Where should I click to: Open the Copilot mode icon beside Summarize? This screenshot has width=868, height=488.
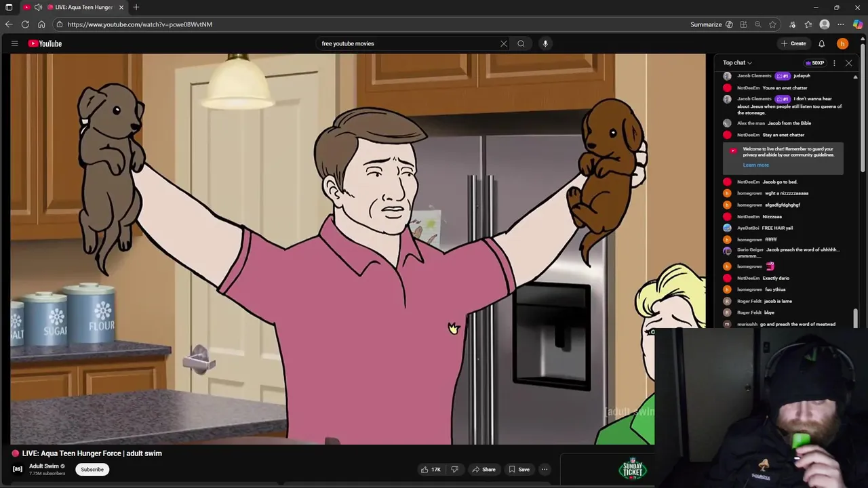pyautogui.click(x=729, y=24)
